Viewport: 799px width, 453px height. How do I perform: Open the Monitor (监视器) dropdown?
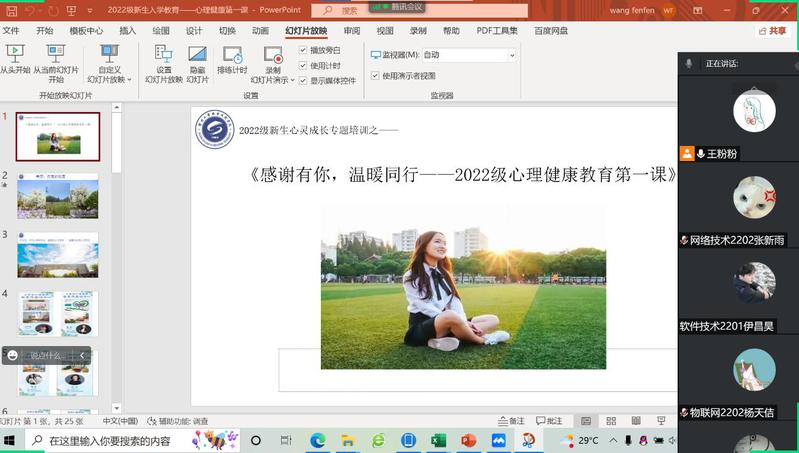click(468, 55)
